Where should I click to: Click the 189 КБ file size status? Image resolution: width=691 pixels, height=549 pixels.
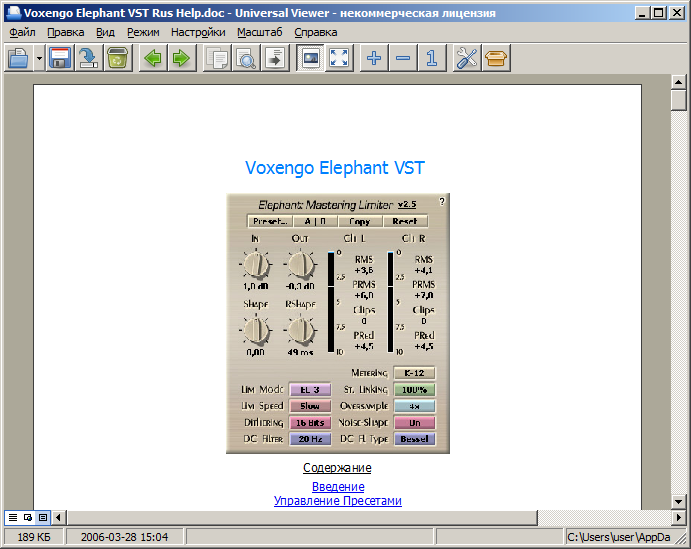[34, 537]
